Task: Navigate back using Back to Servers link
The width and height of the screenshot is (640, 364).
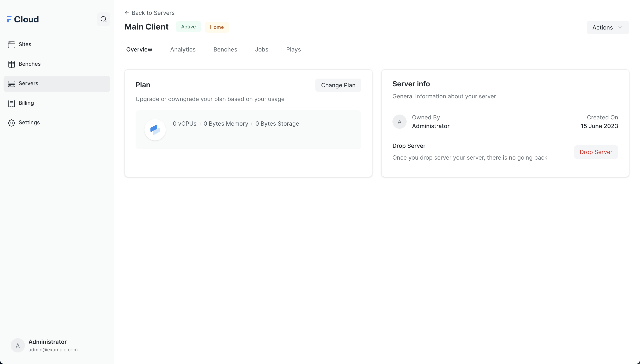Action: (x=150, y=13)
